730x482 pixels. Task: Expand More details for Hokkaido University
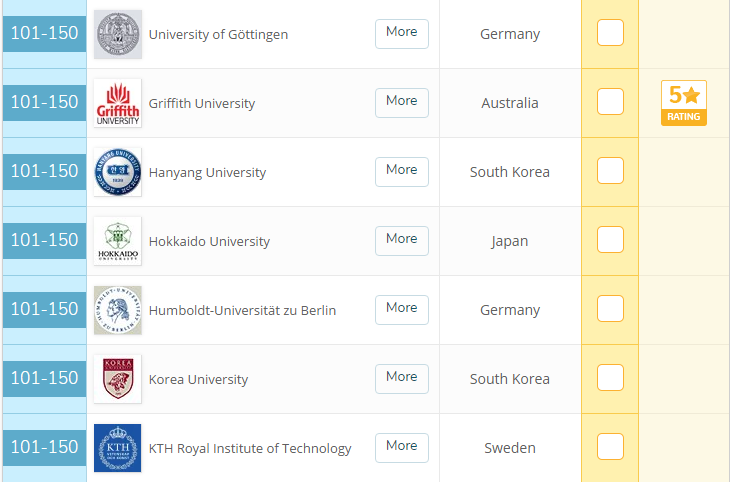point(401,240)
